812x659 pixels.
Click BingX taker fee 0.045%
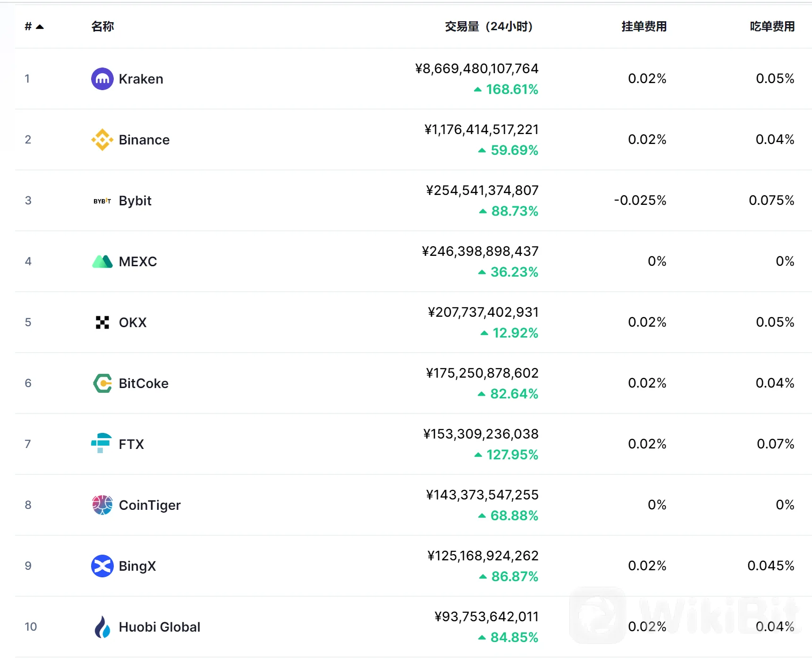[x=771, y=566]
